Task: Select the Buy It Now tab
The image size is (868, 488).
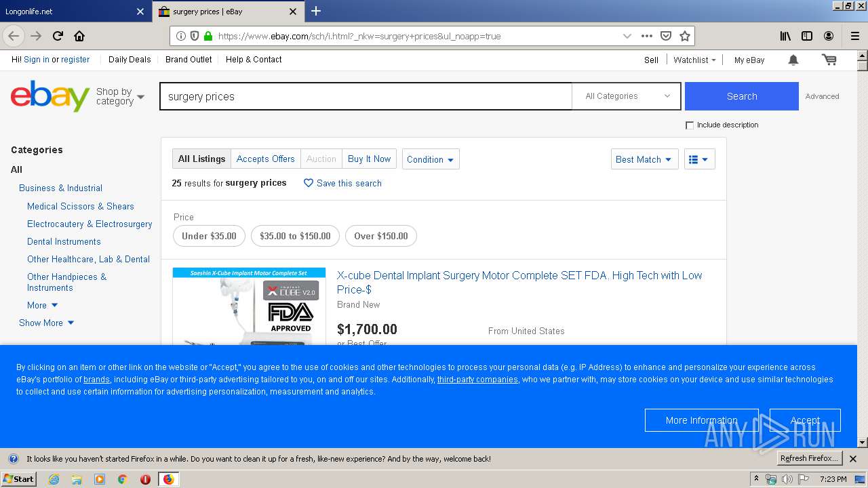Action: [369, 159]
